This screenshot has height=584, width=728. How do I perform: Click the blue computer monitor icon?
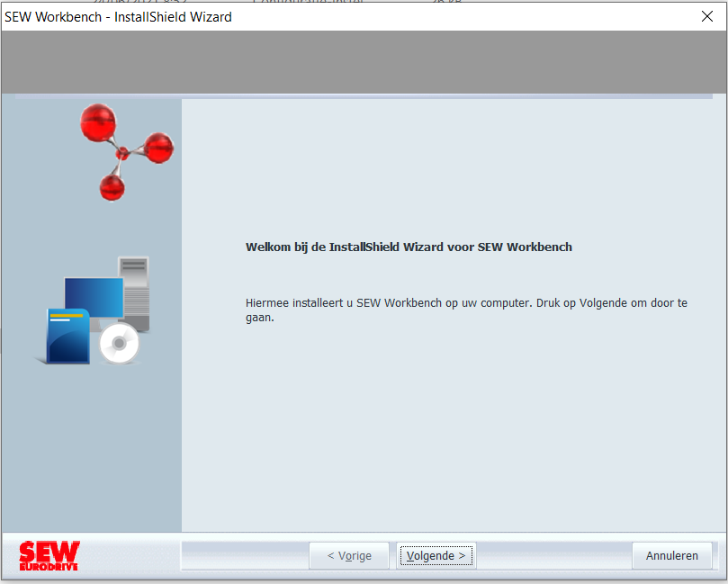[94, 297]
